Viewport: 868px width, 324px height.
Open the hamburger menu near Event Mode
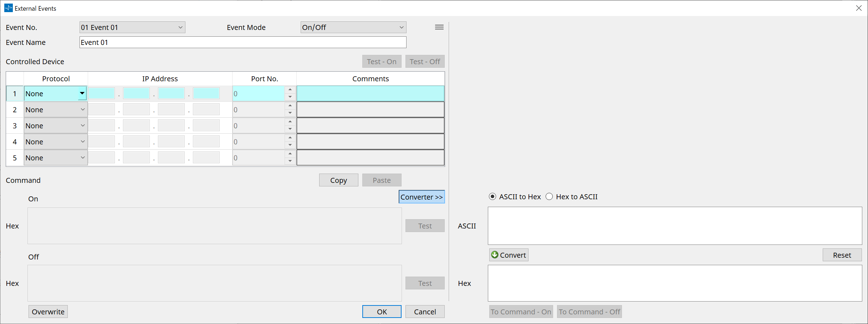[439, 27]
